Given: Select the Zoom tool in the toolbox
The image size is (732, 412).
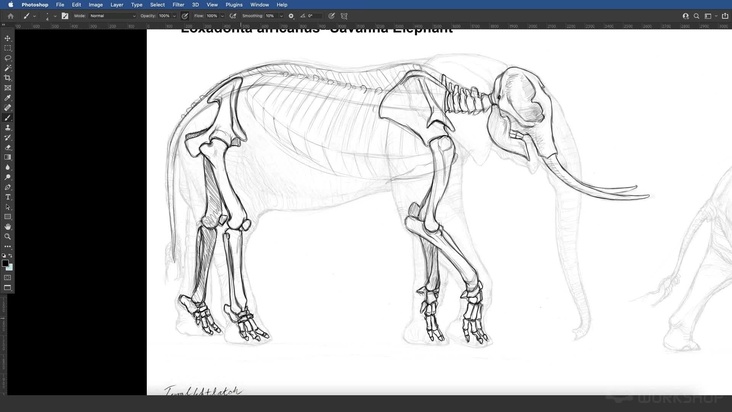Looking at the screenshot, I should click(x=7, y=237).
